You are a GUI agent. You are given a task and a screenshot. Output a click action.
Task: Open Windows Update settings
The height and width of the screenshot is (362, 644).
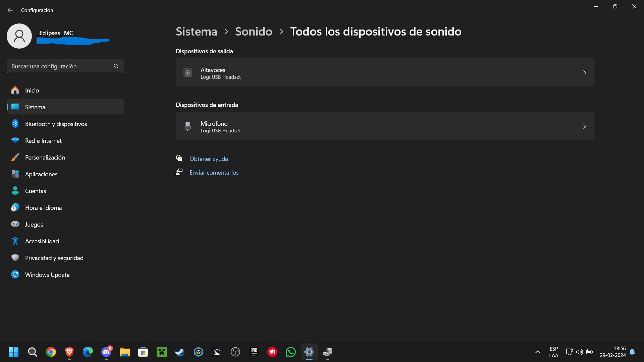[x=47, y=275]
